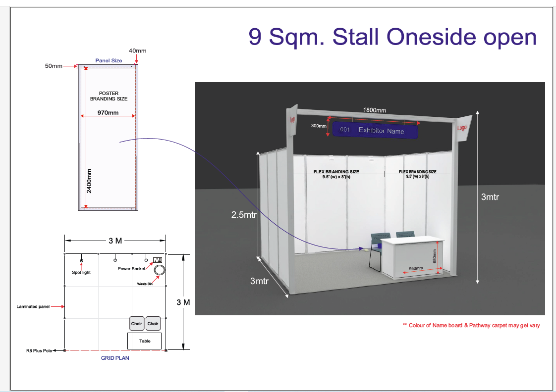Click the 'R8 Plus Pole' label
The height and width of the screenshot is (392, 556).
coord(39,350)
